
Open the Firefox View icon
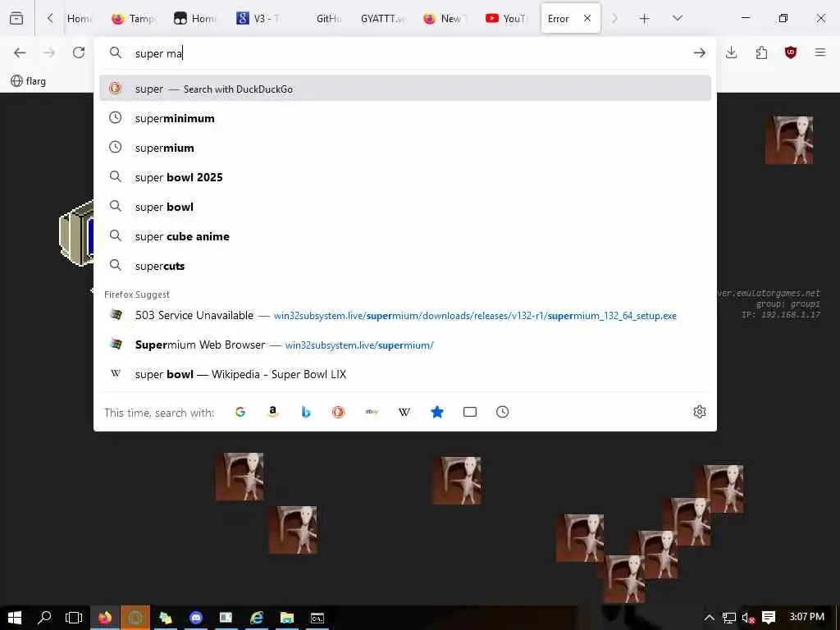tap(16, 18)
